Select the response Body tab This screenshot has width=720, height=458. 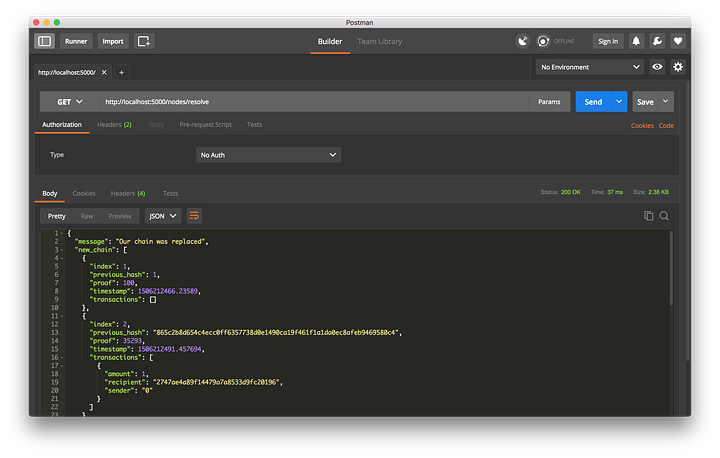50,193
